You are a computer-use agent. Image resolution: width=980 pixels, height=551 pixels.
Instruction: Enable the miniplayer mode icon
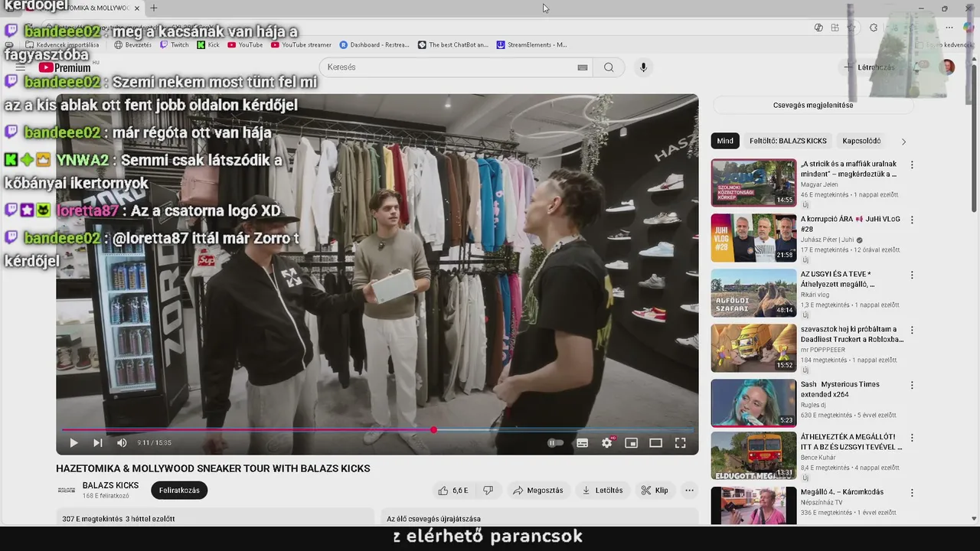632,442
